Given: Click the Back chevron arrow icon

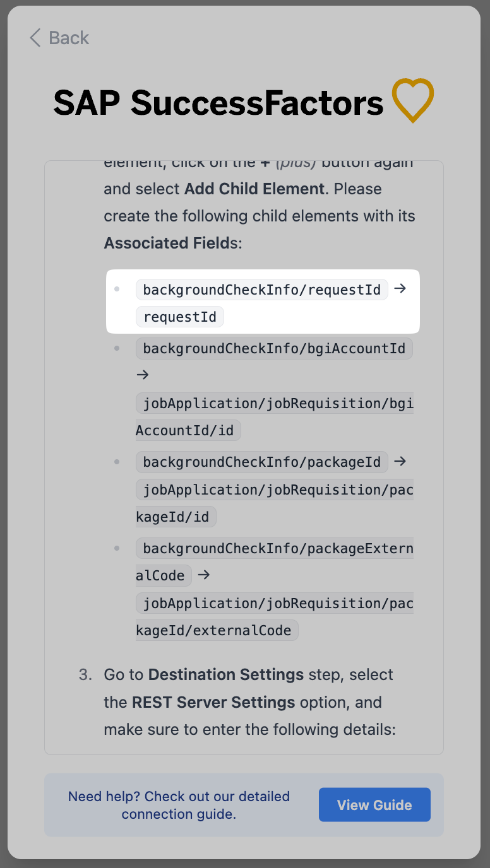Looking at the screenshot, I should point(35,38).
